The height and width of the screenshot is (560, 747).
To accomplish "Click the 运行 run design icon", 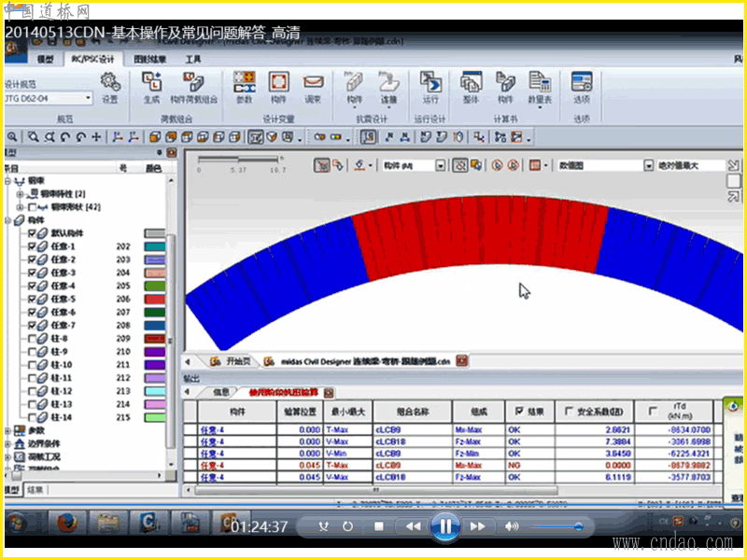I will click(x=430, y=82).
